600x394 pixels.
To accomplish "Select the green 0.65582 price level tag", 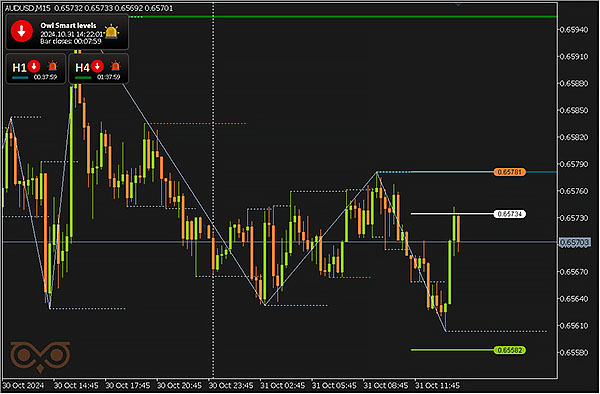I will point(509,350).
